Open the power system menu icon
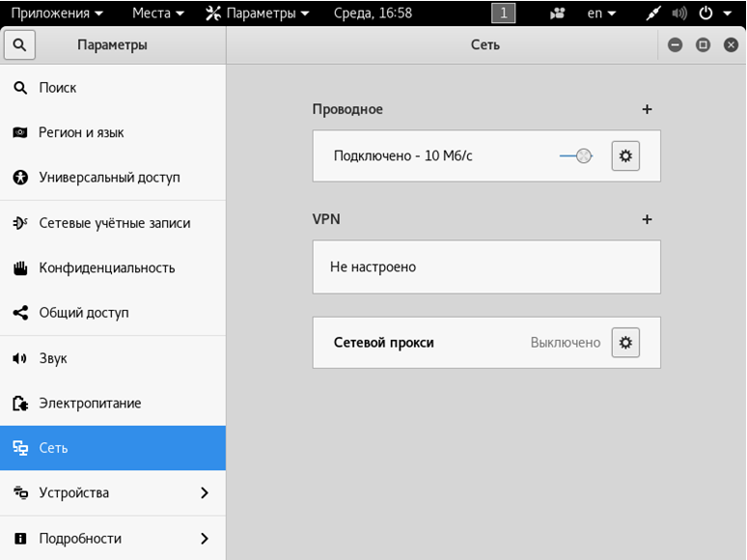The width and height of the screenshot is (747, 560). [705, 14]
